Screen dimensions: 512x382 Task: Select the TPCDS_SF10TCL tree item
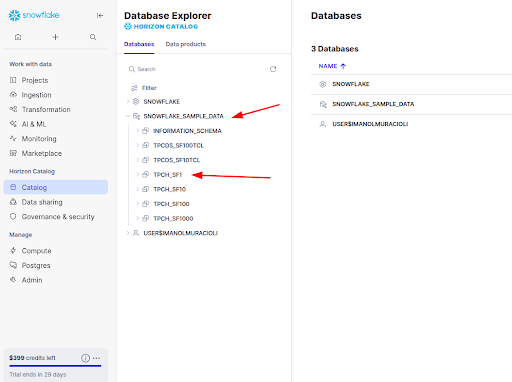tap(176, 160)
